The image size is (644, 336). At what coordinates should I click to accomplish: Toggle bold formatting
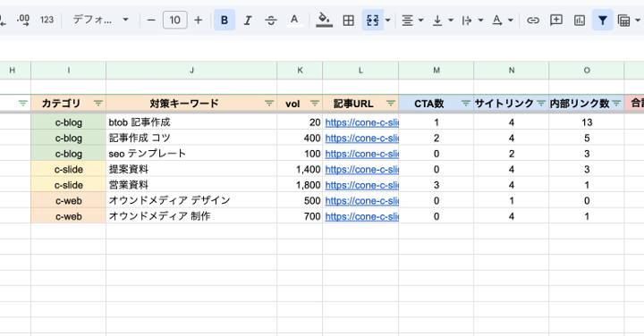[225, 20]
